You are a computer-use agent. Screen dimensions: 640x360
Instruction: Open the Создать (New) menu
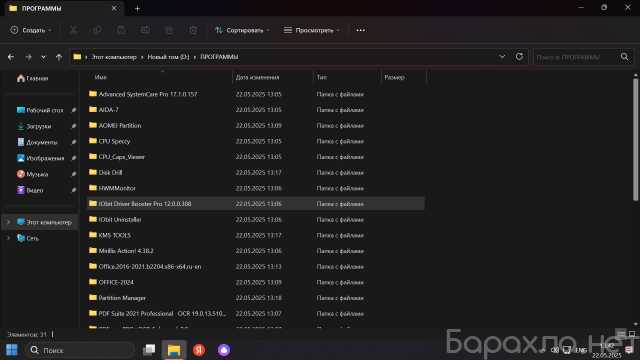(x=31, y=30)
